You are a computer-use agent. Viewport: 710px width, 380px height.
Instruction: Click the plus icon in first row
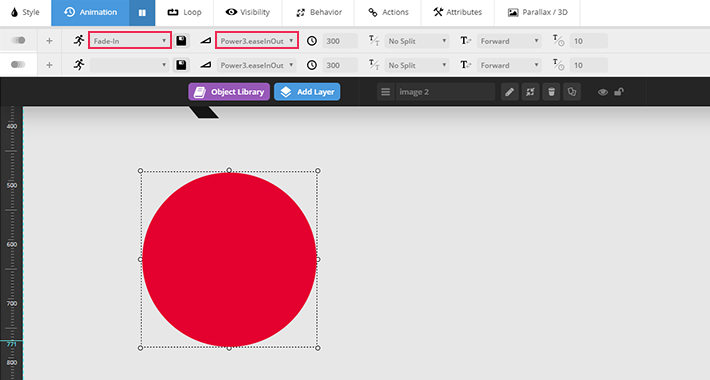click(x=49, y=41)
